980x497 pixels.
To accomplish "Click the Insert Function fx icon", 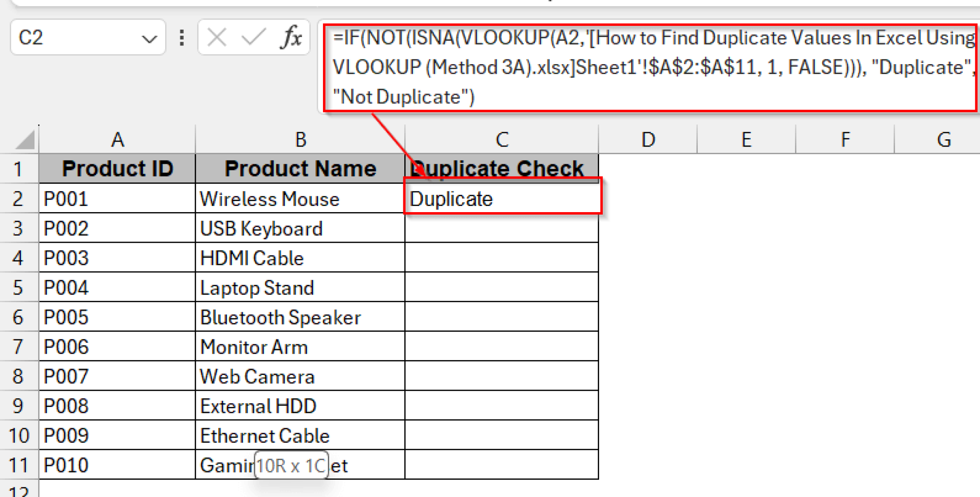I will pos(291,37).
